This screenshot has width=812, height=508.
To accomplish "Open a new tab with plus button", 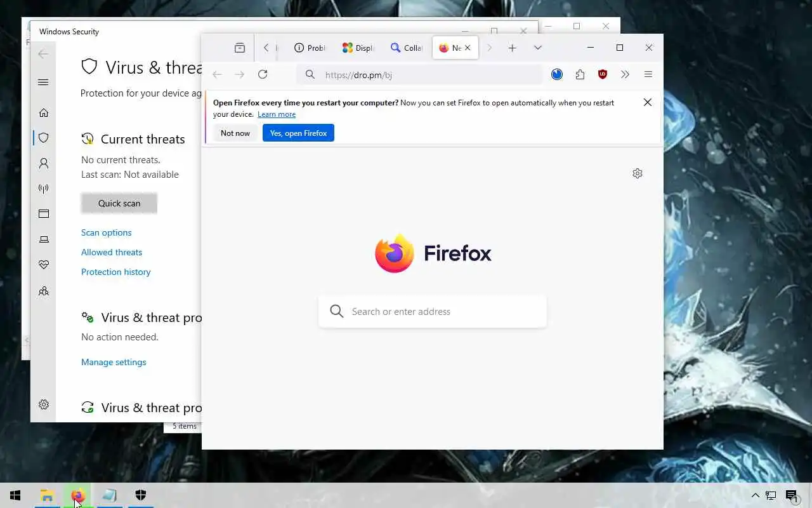I will pos(512,48).
